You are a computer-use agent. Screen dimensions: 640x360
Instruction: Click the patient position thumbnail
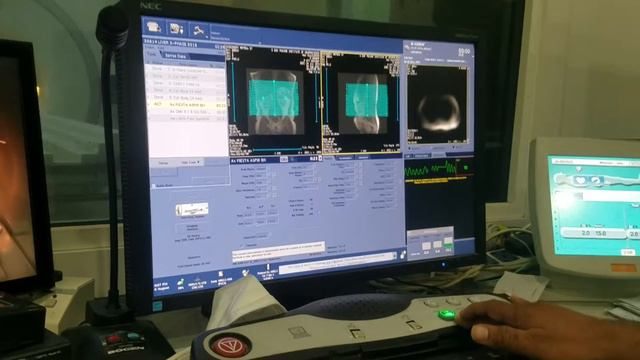coord(192,209)
